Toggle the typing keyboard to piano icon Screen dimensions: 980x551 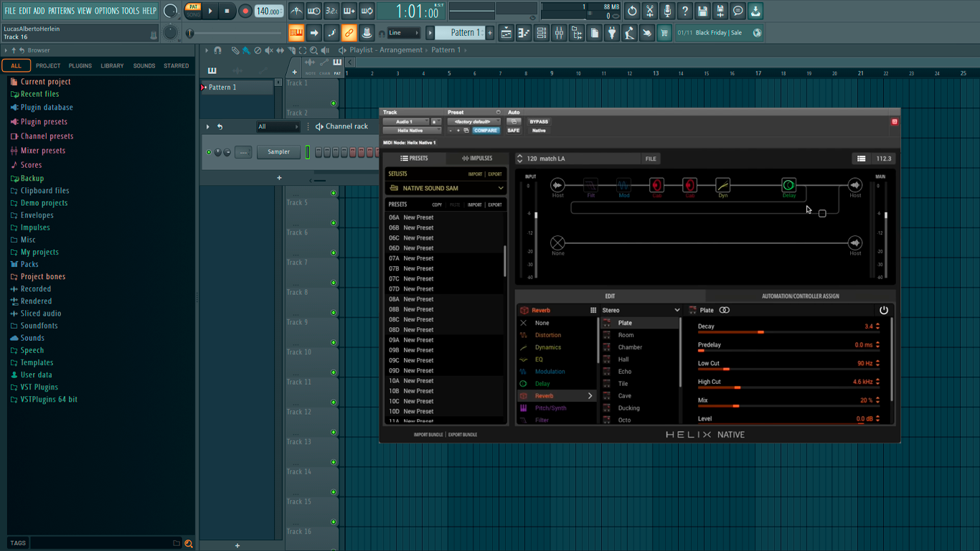(x=296, y=33)
